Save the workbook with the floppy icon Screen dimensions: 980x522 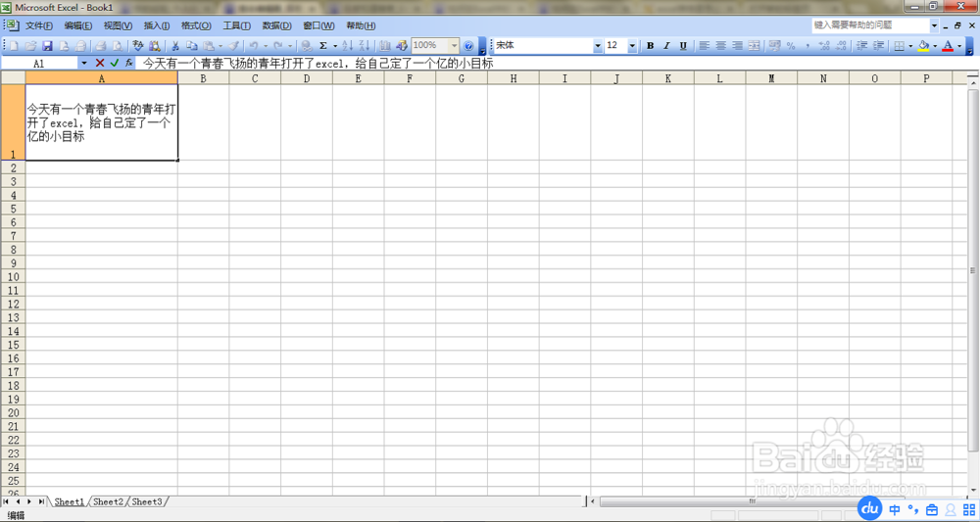pos(47,46)
